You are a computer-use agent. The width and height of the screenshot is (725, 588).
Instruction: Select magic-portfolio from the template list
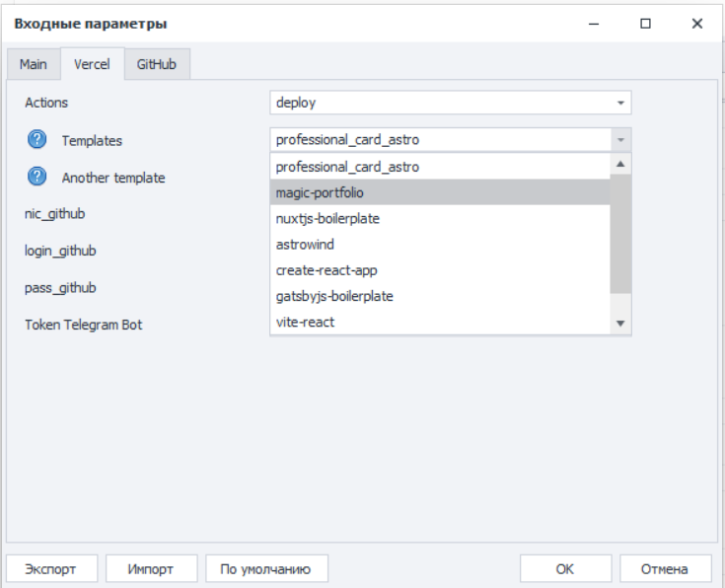[440, 192]
